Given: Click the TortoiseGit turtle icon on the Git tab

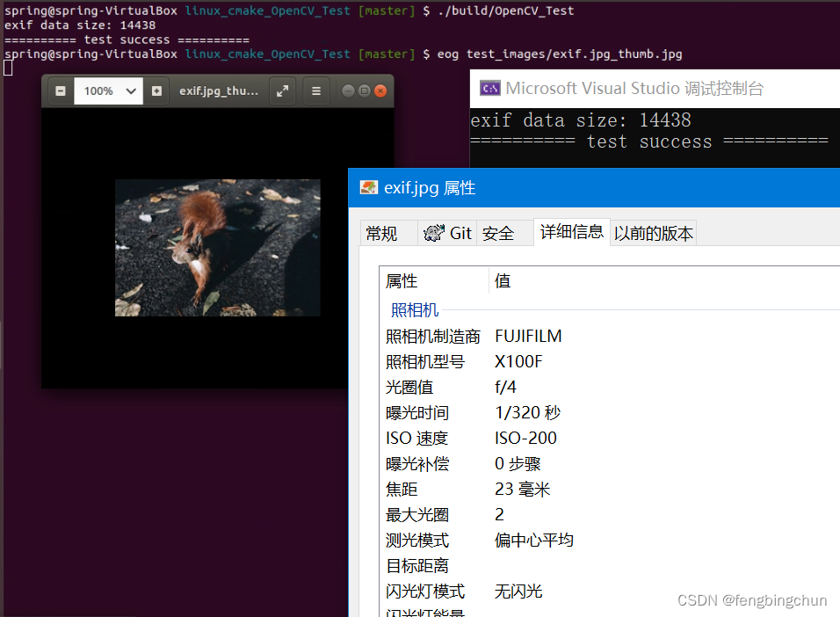Looking at the screenshot, I should coord(434,233).
